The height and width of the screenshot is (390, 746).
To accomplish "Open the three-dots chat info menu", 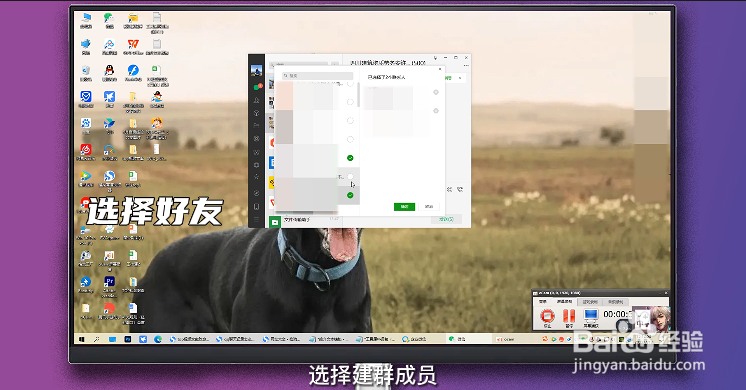I will pyautogui.click(x=466, y=65).
